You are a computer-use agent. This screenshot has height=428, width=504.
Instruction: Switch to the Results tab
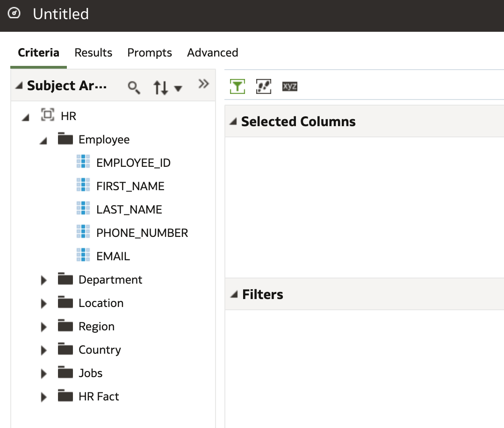click(94, 53)
